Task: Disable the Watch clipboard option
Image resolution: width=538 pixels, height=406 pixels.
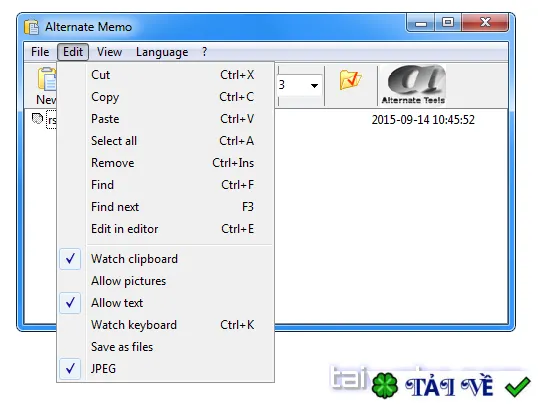Action: click(x=165, y=259)
